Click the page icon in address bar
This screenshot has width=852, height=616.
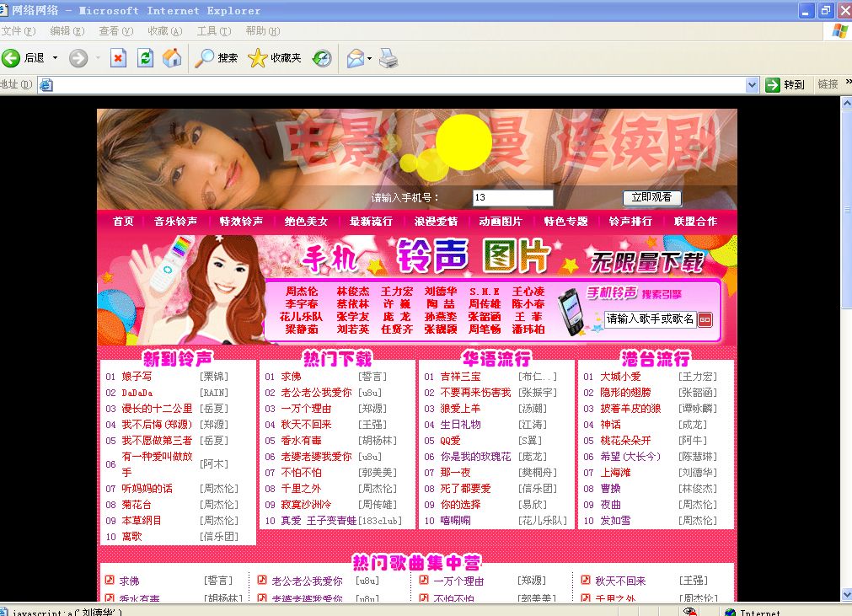tap(46, 85)
